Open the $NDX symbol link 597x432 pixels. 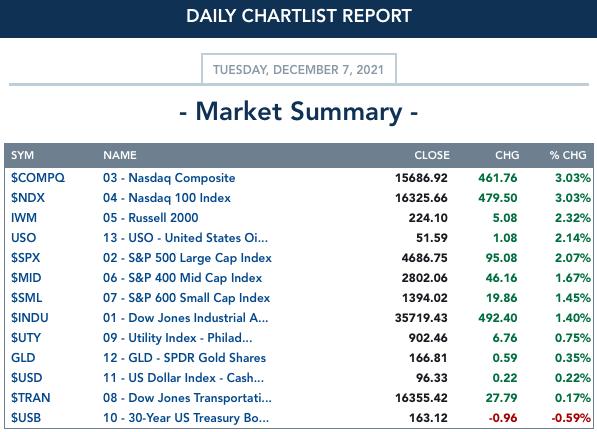click(28, 198)
